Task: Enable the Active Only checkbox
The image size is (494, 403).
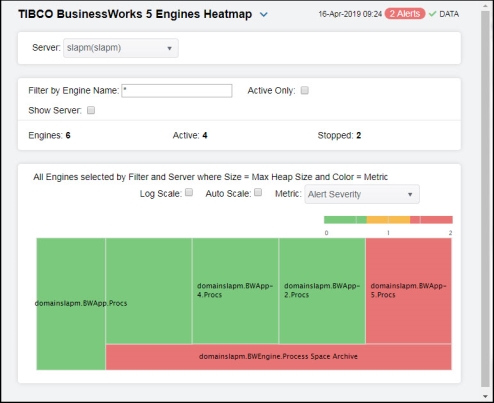Action: tap(305, 90)
